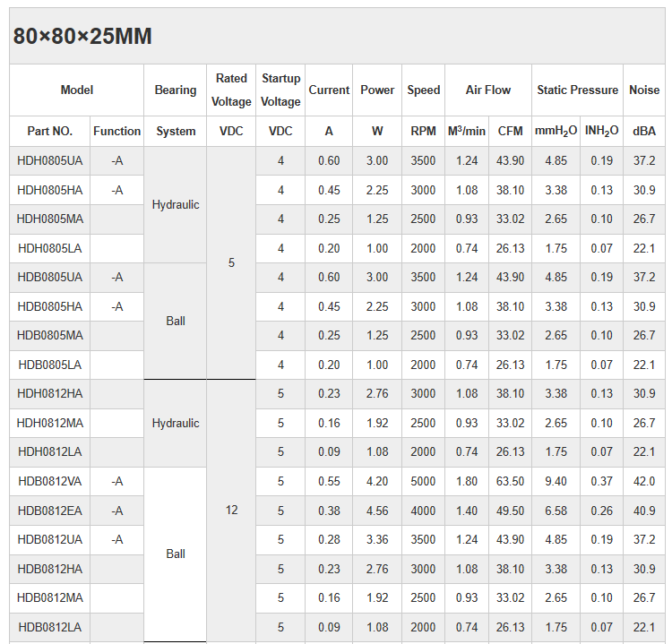Click the 12 VDC rated voltage cell

point(231,510)
